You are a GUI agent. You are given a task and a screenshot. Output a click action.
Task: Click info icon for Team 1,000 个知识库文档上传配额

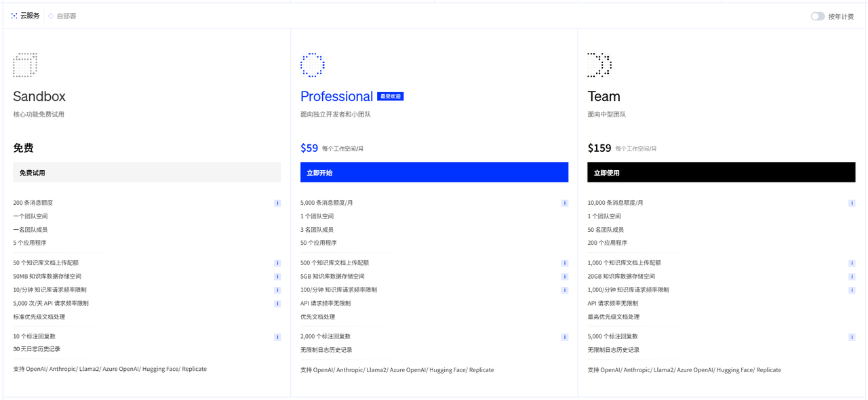(852, 263)
